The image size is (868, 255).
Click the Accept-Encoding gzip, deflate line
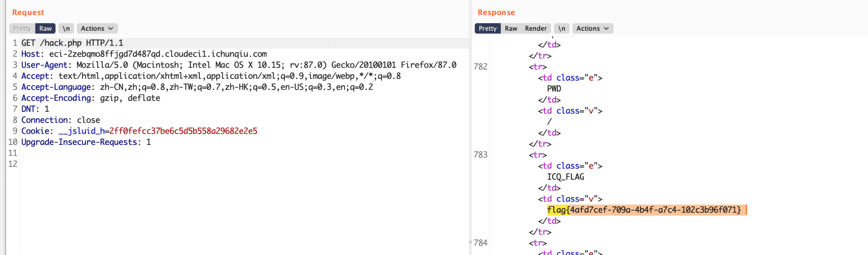91,98
